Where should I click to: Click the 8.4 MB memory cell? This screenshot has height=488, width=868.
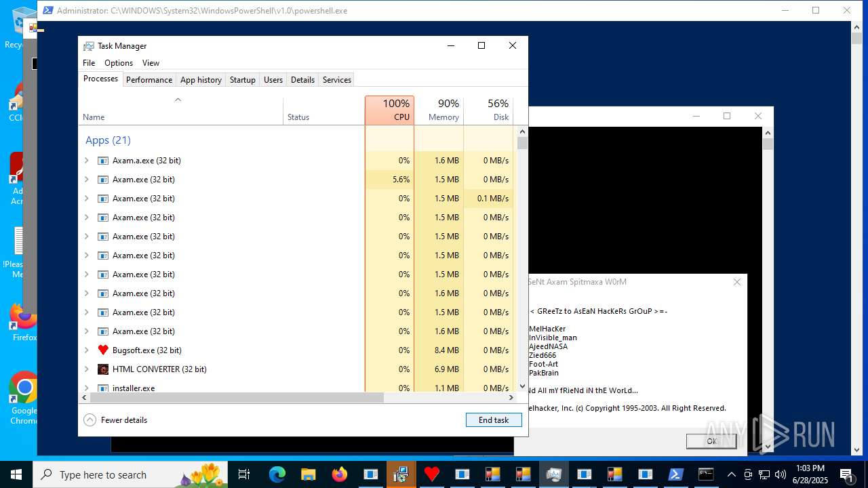(439, 350)
